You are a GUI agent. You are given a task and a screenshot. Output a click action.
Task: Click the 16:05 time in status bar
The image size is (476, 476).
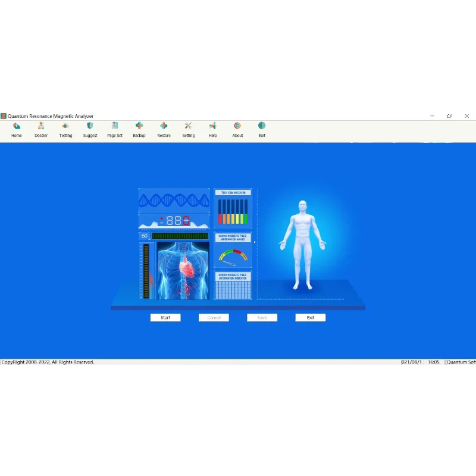[x=434, y=362]
